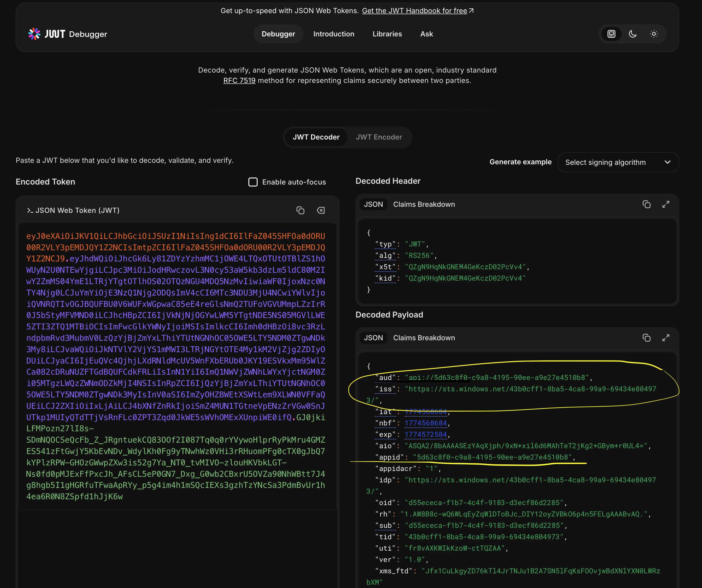Enable the auto-focus checkbox

pyautogui.click(x=253, y=182)
